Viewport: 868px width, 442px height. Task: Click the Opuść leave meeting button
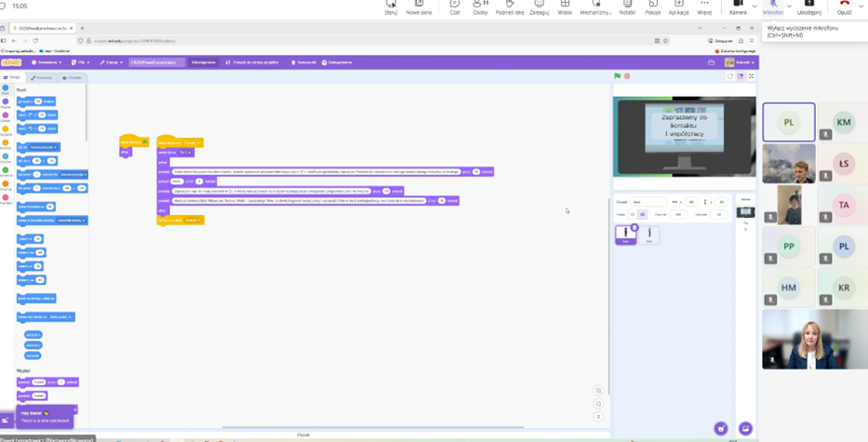coord(844,6)
